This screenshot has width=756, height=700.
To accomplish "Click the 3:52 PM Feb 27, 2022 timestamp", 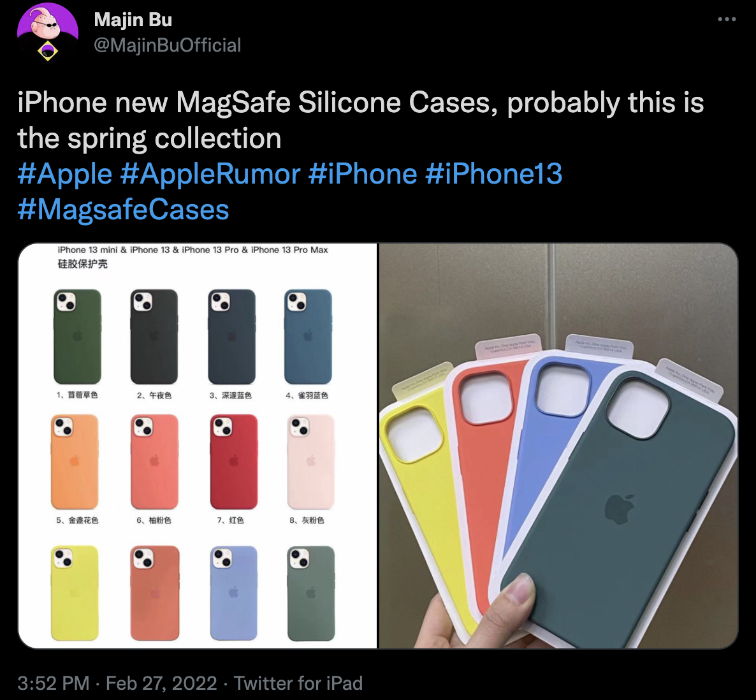I will pyautogui.click(x=117, y=683).
